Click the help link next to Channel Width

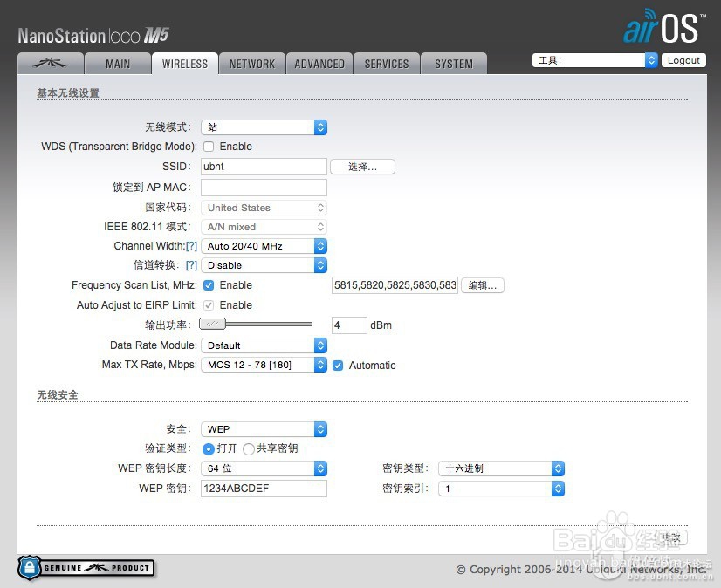click(x=191, y=246)
